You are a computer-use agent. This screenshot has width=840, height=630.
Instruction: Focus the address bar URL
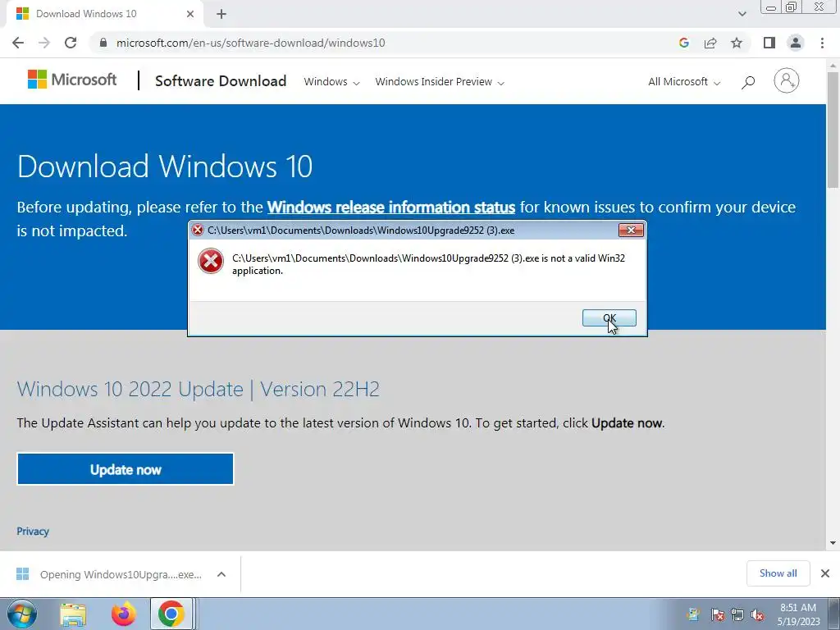(251, 43)
